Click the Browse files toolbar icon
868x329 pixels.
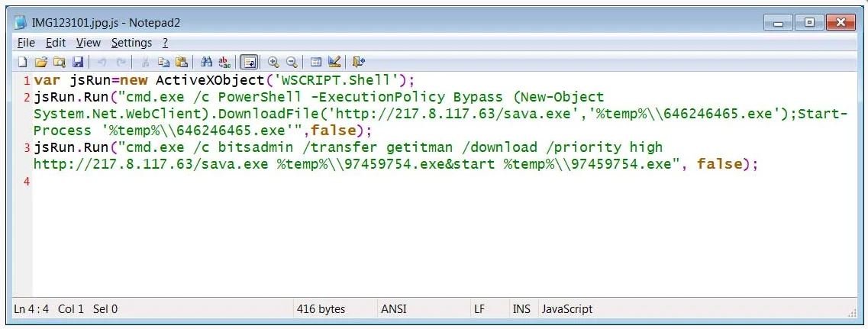pos(60,62)
